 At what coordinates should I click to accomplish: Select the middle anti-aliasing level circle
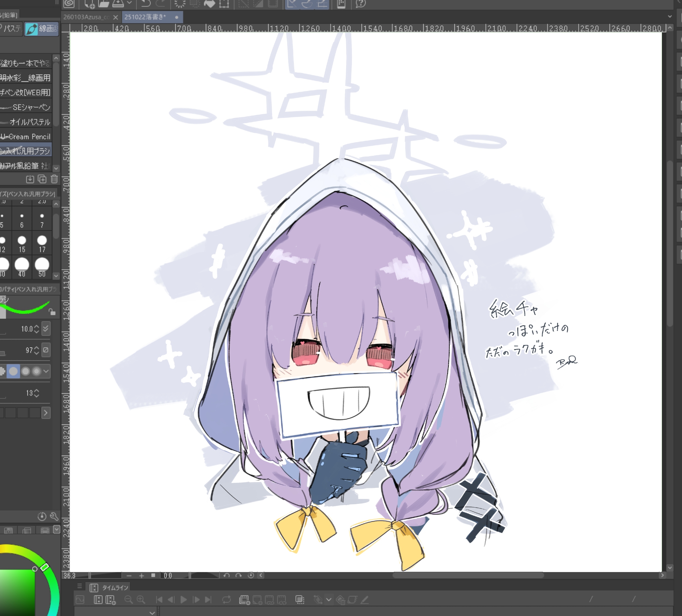tap(26, 371)
